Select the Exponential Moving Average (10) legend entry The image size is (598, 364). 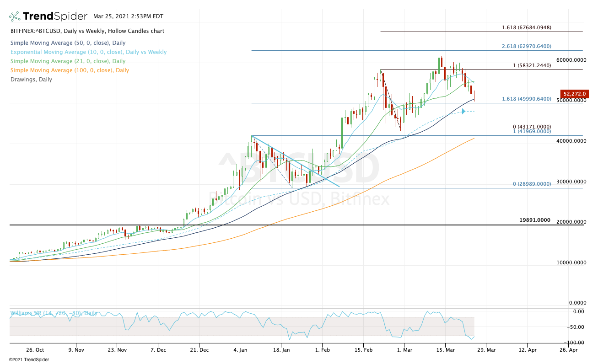coord(88,52)
